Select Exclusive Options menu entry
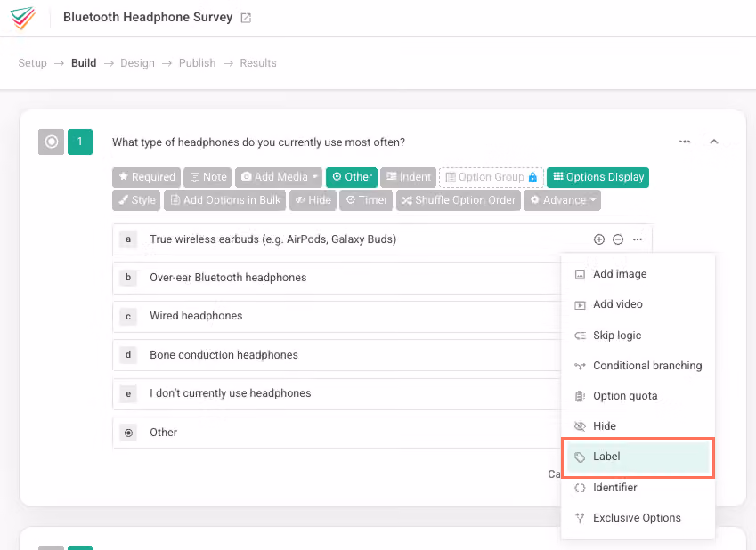This screenshot has width=756, height=550. click(638, 518)
